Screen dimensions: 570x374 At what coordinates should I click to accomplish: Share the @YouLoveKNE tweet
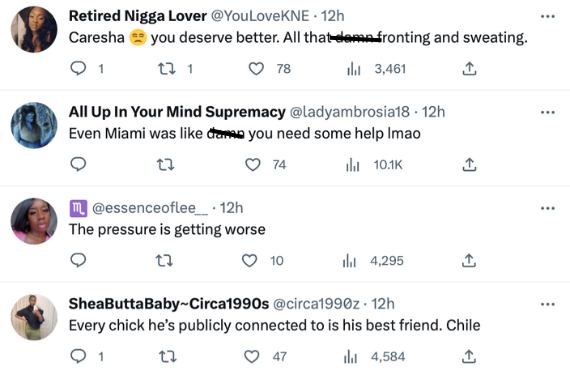(469, 68)
